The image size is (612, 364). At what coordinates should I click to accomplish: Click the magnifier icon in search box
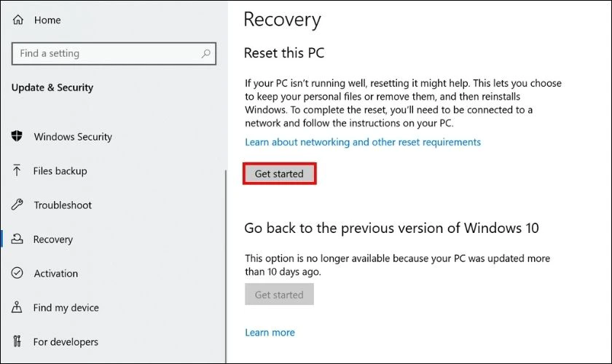pos(205,53)
